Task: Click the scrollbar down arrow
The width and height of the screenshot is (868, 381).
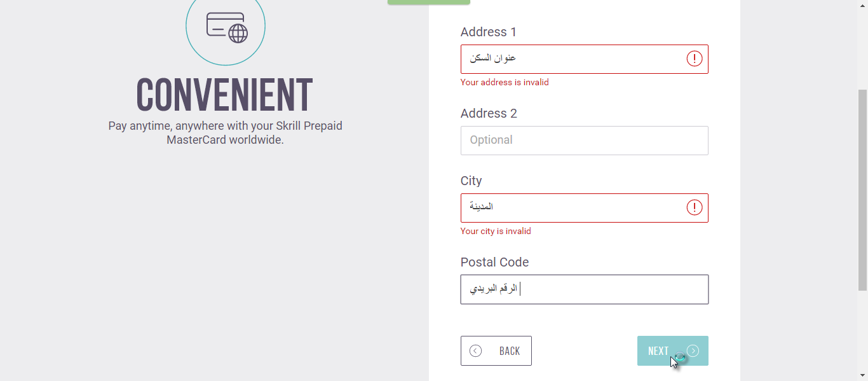Action: click(862, 375)
